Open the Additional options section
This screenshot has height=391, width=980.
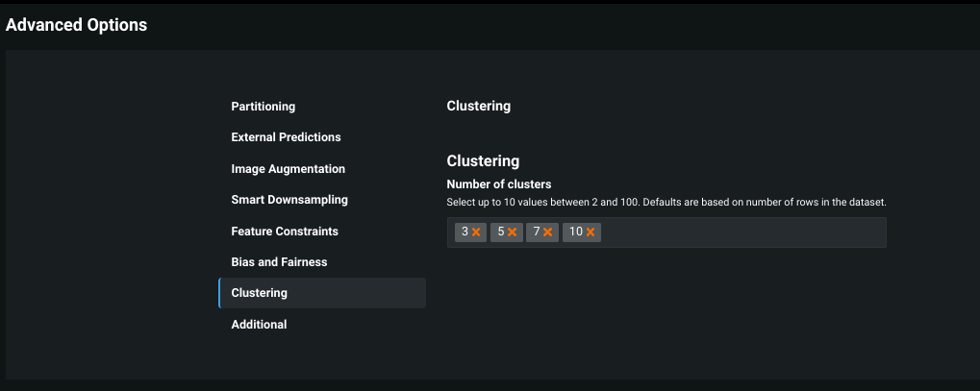259,325
